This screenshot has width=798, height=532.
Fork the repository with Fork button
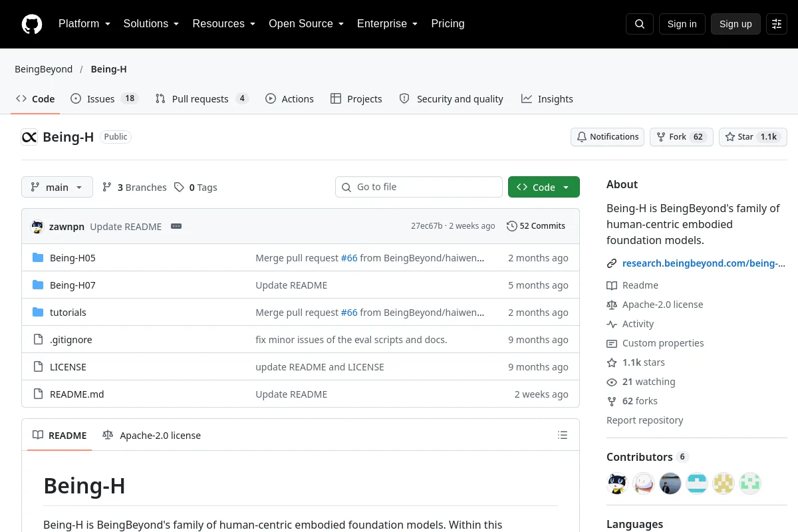(682, 137)
